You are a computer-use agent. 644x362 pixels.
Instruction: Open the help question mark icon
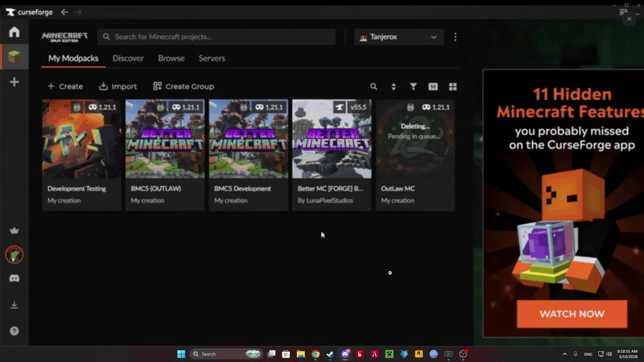14,331
